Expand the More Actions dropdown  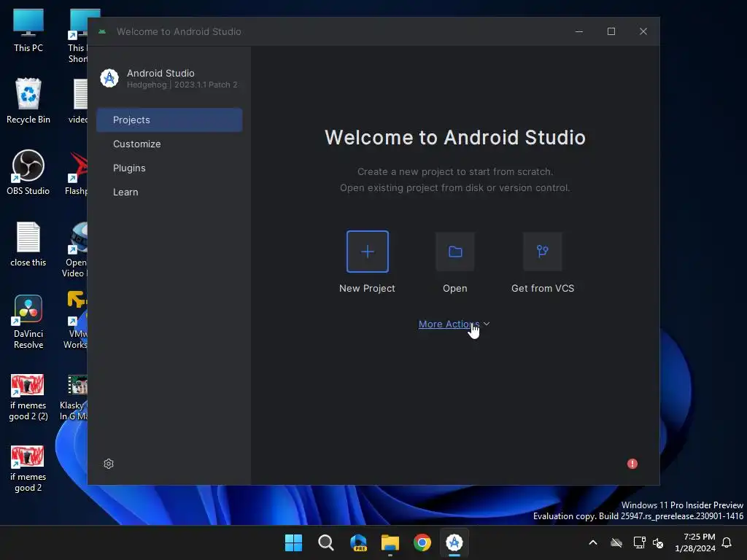454,324
